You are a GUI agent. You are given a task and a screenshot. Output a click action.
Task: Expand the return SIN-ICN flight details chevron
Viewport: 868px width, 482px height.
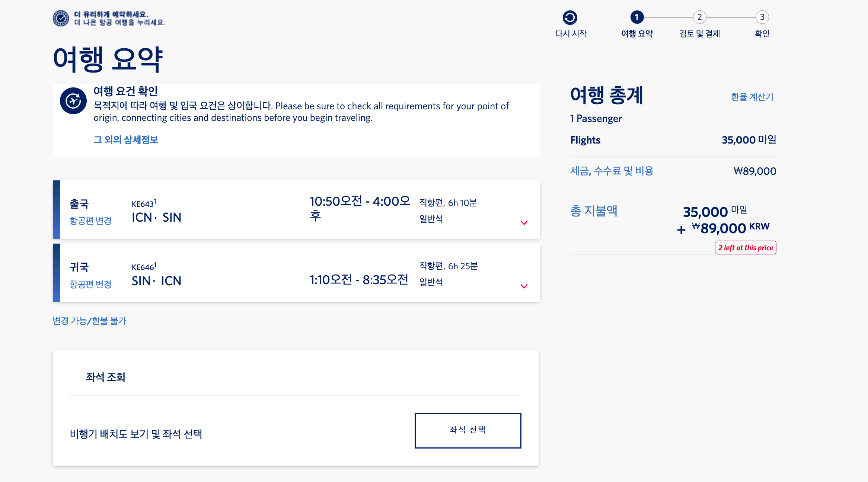coord(524,286)
